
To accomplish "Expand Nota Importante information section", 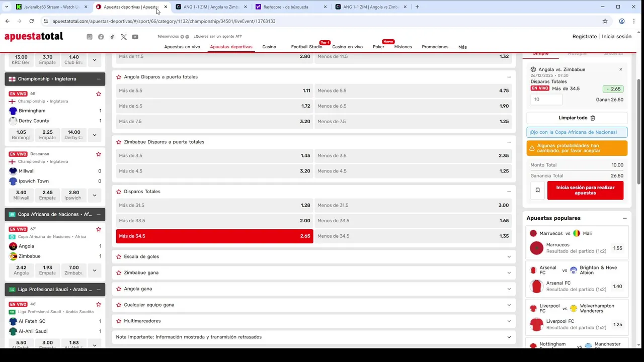I will point(509,337).
